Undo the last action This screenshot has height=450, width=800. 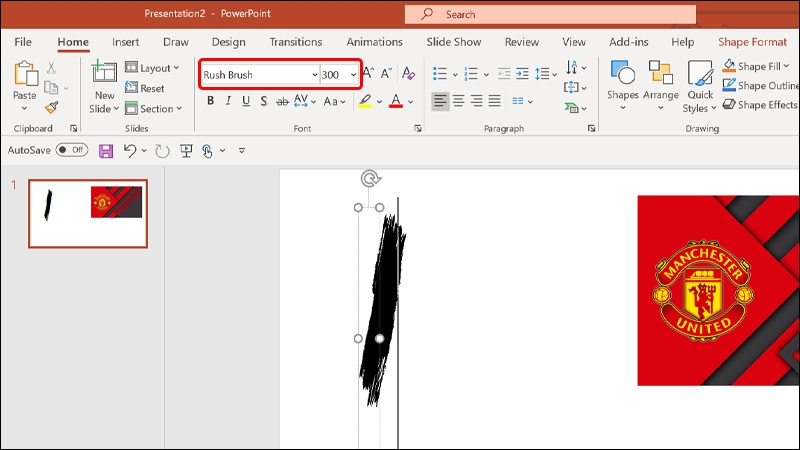click(x=130, y=151)
